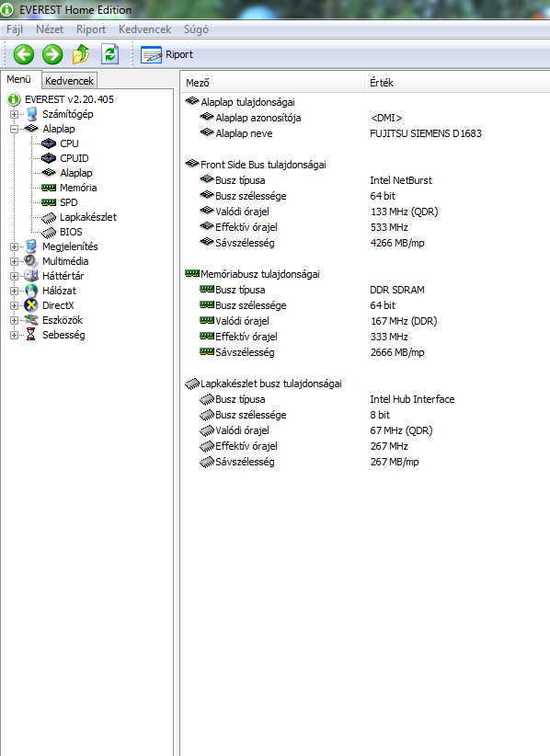The height and width of the screenshot is (756, 550).
Task: Click the Intel NetBurst value
Action: pyautogui.click(x=401, y=180)
